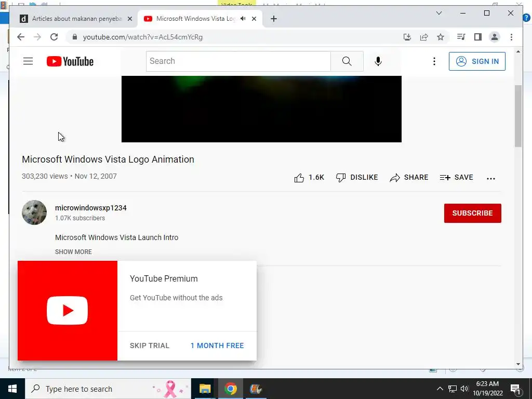Click the page vertical scrollbar thumb
The height and width of the screenshot is (399, 532).
pyautogui.click(x=518, y=116)
